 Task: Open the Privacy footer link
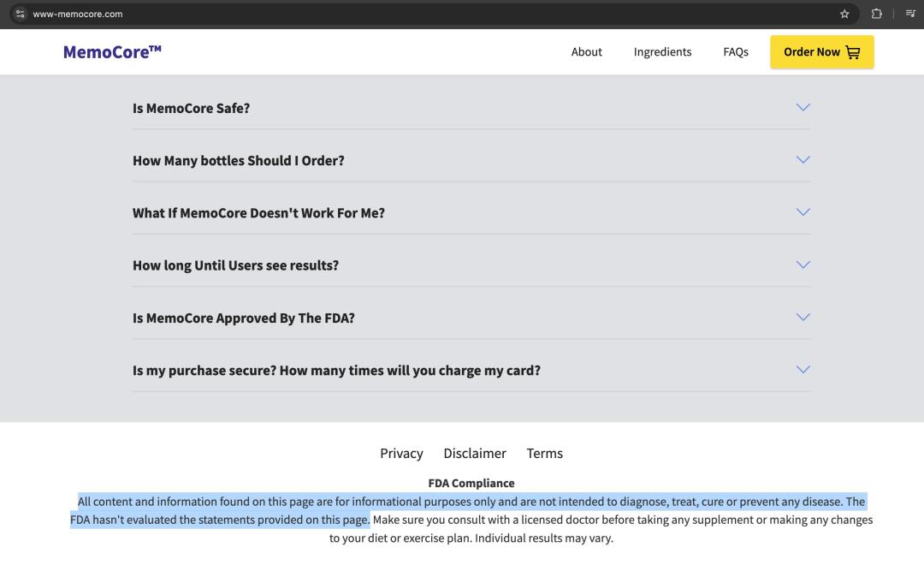401,453
